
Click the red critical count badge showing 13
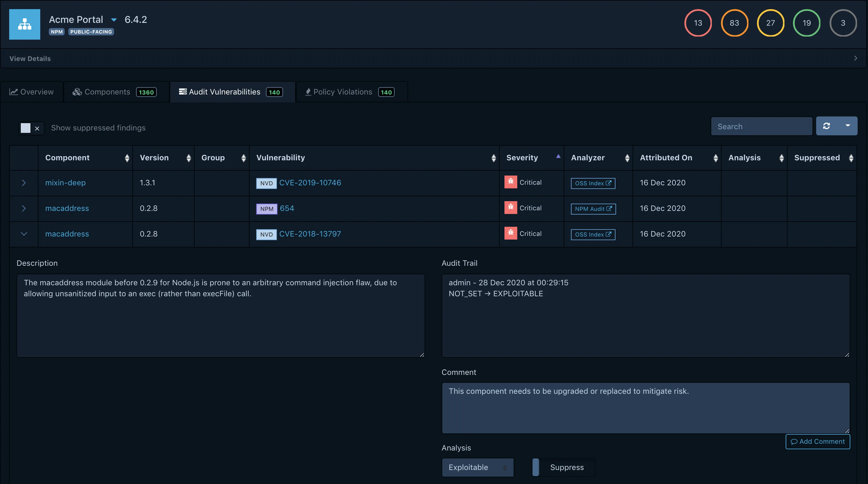[x=698, y=23]
